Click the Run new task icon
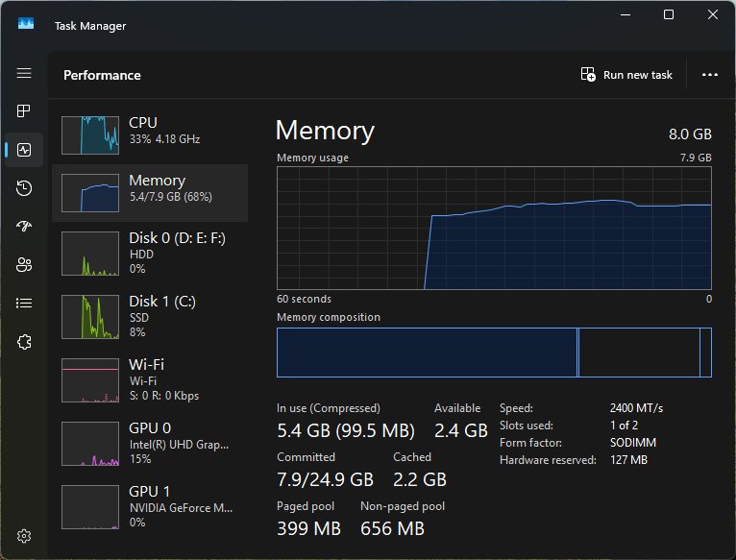 click(588, 75)
